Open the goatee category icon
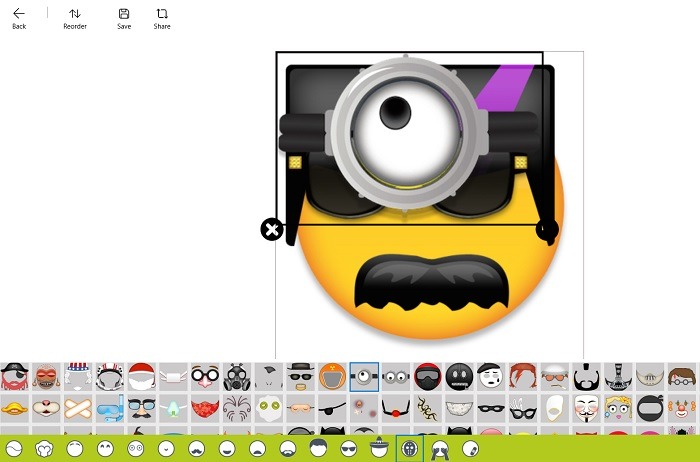700x462 pixels. (x=258, y=448)
